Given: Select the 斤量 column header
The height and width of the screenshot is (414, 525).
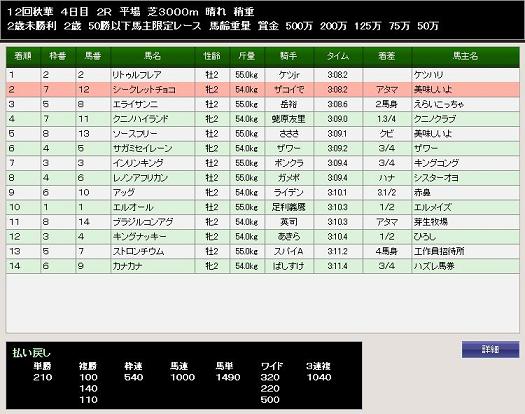Looking at the screenshot, I should (247, 56).
